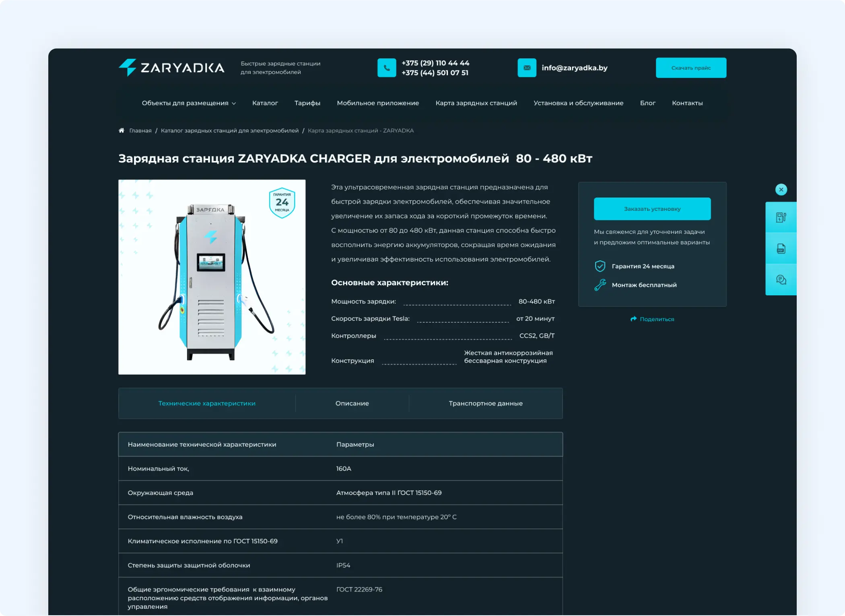Click the phone handset icon in header
845x616 pixels.
tap(387, 68)
